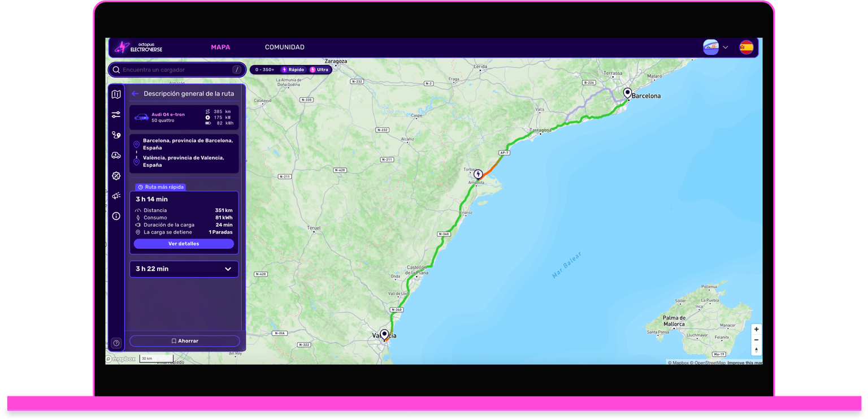Open the settings gear in the sidebar
Screen dimensions: 868x419
tap(116, 176)
